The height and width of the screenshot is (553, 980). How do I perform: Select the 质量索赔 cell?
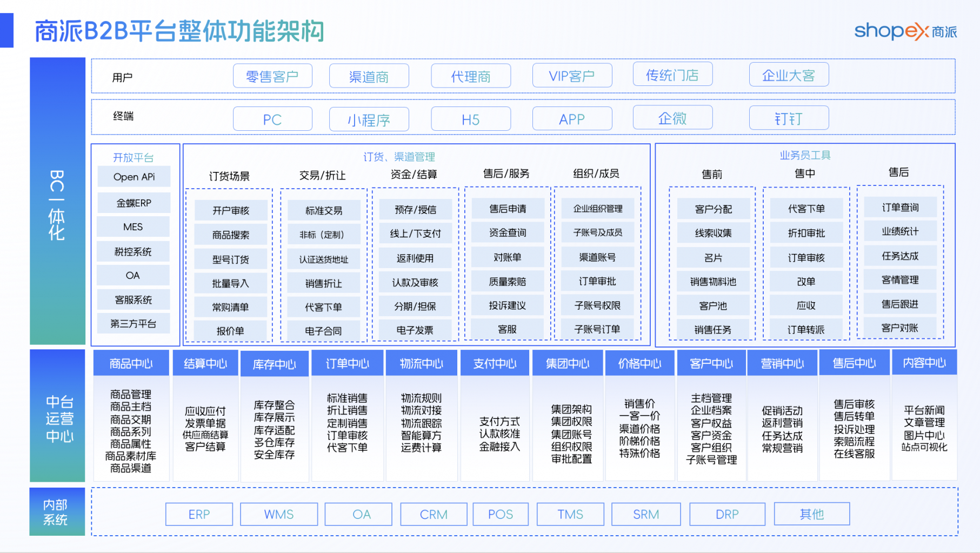[x=508, y=281]
